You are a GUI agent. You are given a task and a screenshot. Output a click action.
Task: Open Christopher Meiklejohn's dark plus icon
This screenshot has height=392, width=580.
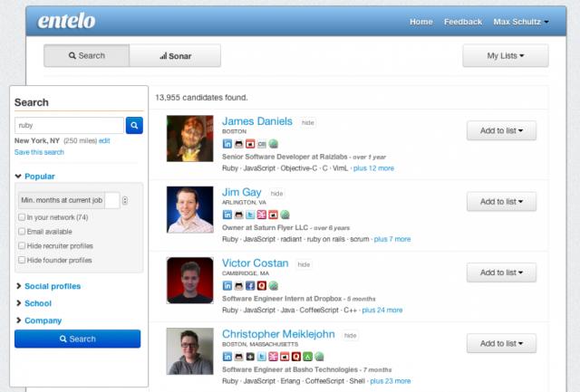pos(250,357)
